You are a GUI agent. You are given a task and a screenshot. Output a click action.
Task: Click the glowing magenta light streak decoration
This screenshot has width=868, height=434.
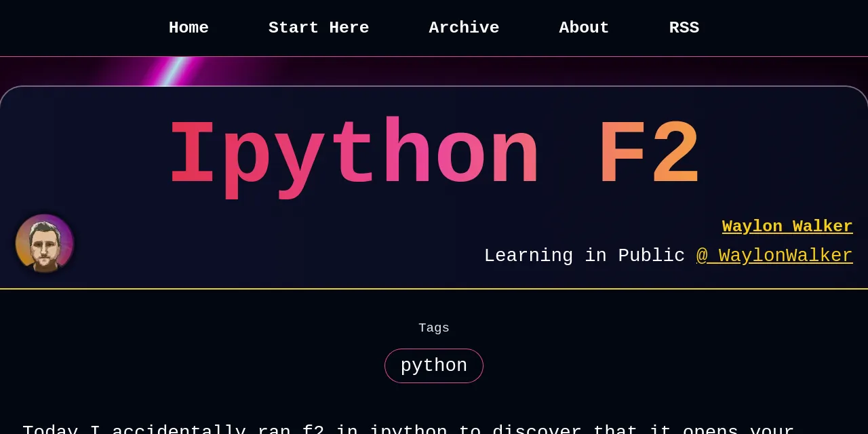[x=170, y=71]
